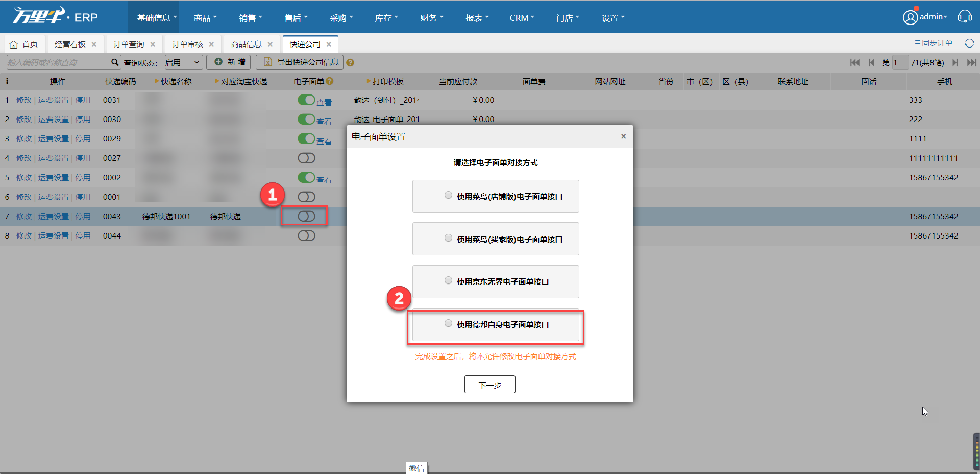Click the 下一步 button
This screenshot has height=474, width=980.
(490, 385)
